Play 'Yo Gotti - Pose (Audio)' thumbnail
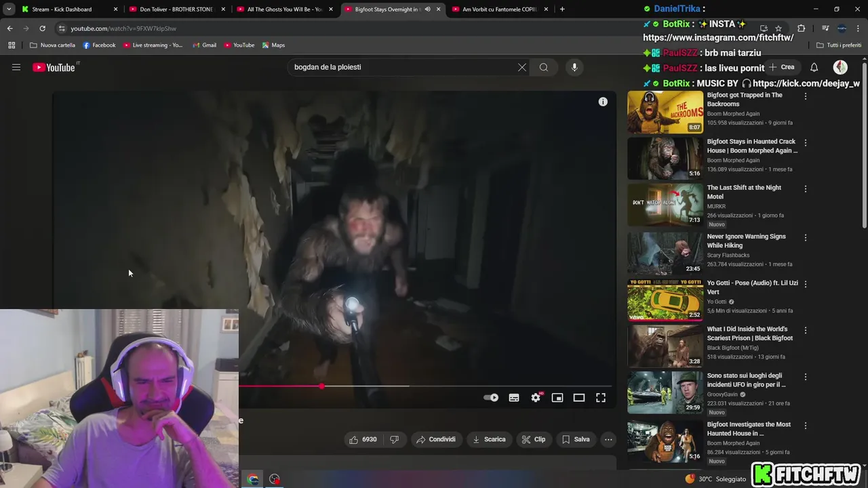 [665, 300]
